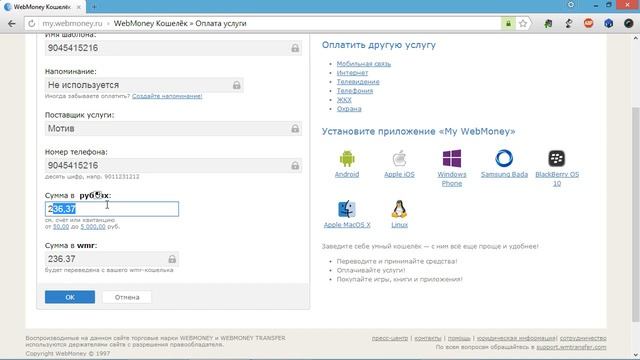Click the Android text link
The image size is (640, 360).
pyautogui.click(x=347, y=174)
